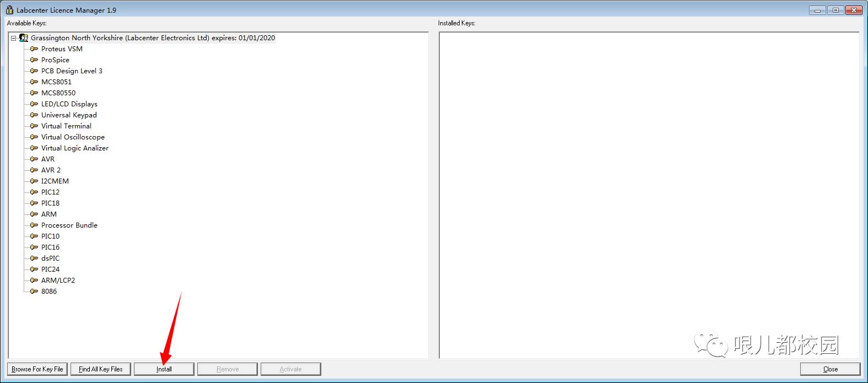Click the key icon beside PIC18
The height and width of the screenshot is (383, 868).
tap(34, 203)
